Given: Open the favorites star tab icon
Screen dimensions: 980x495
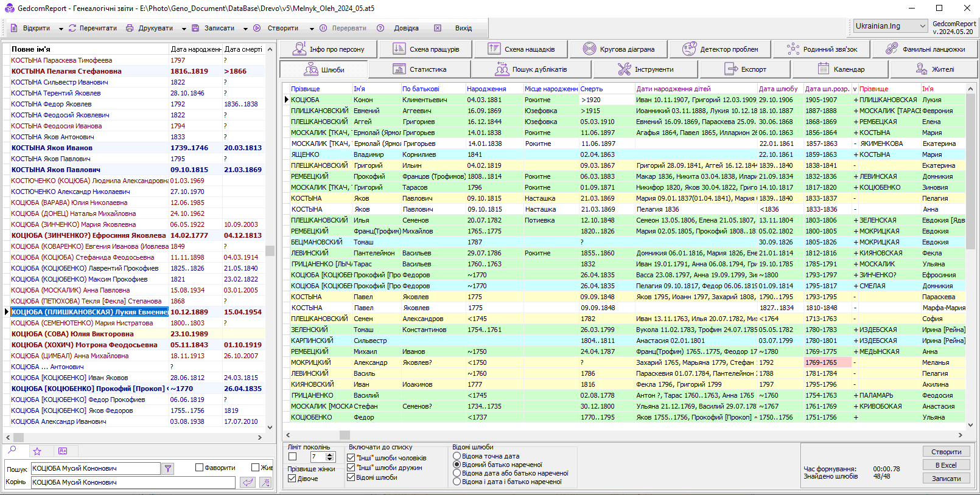Looking at the screenshot, I should click(x=37, y=451).
